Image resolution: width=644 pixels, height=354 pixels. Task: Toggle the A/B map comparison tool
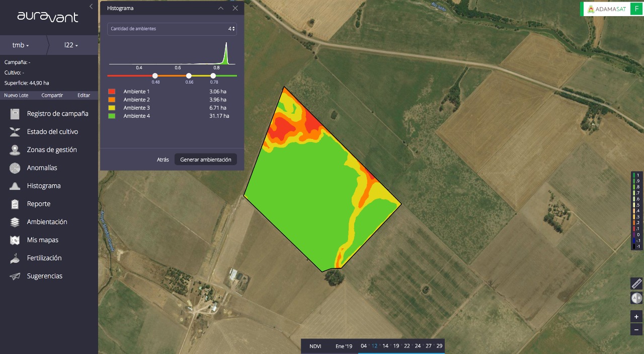(x=636, y=298)
